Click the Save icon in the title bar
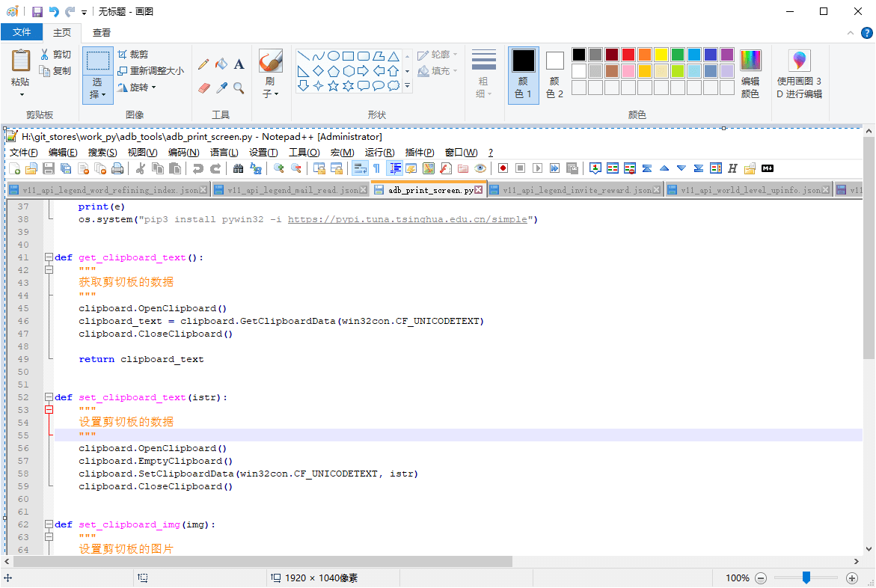The height and width of the screenshot is (588, 876). click(37, 11)
